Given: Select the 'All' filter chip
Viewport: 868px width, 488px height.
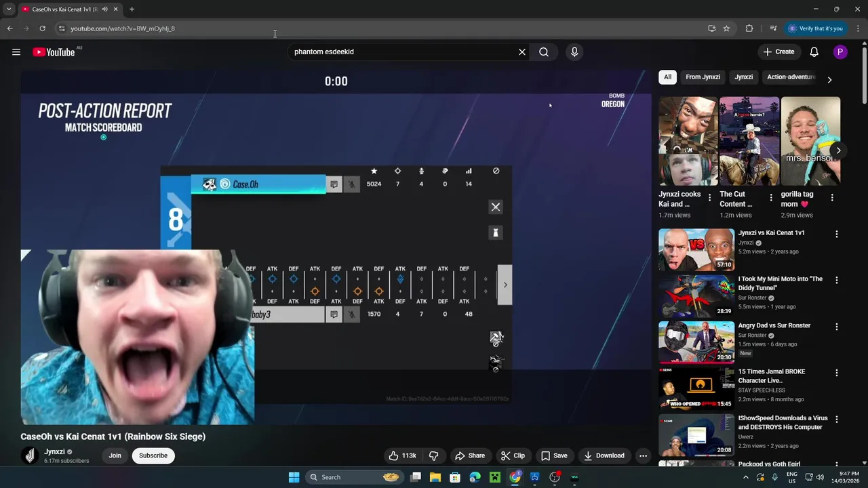Looking at the screenshot, I should click(667, 77).
